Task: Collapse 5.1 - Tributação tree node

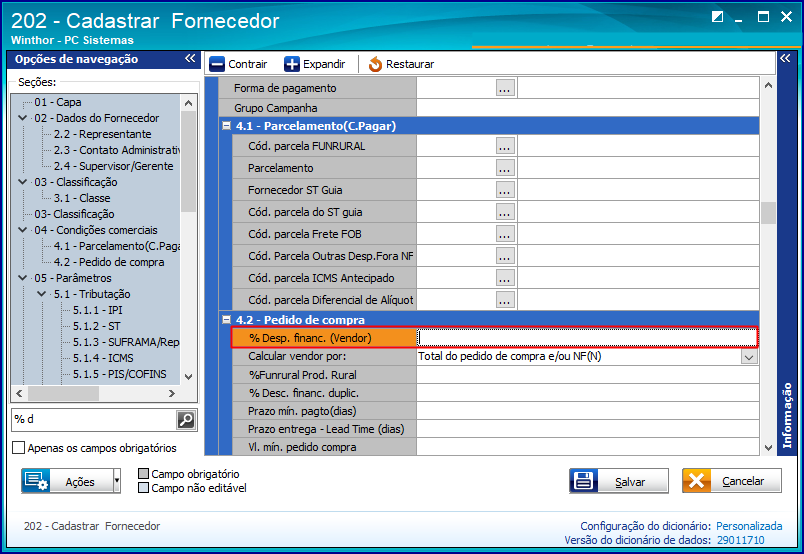Action: 42,294
